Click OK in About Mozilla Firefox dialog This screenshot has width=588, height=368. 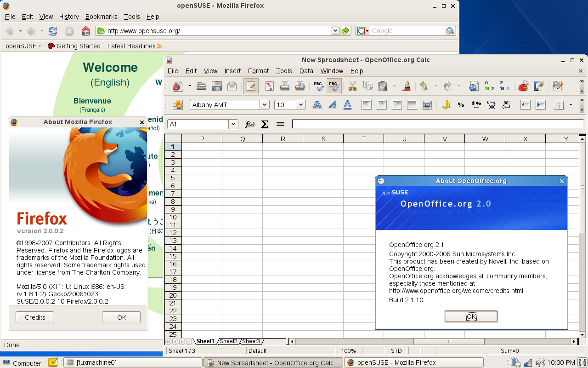coord(121,317)
